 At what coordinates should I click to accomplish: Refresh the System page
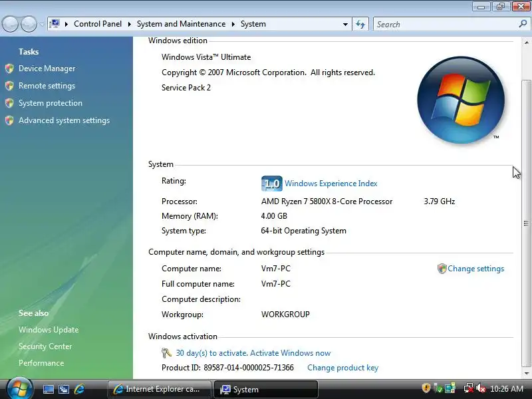tap(360, 25)
